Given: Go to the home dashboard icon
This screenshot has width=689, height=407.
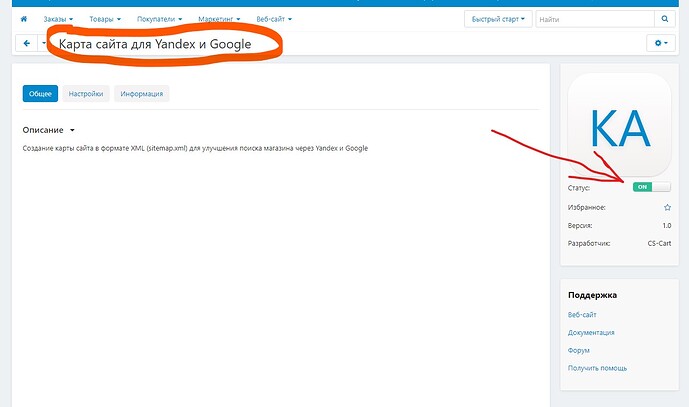Looking at the screenshot, I should 24,19.
